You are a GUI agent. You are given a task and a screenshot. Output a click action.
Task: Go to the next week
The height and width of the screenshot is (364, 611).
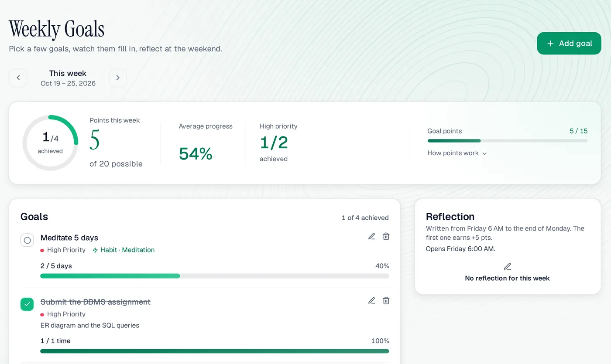click(118, 78)
